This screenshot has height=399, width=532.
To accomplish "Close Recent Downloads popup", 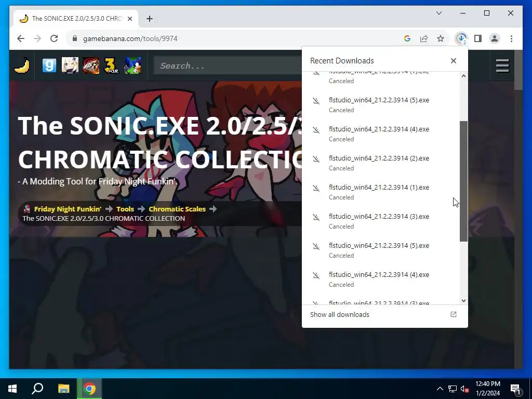I will coord(454,61).
